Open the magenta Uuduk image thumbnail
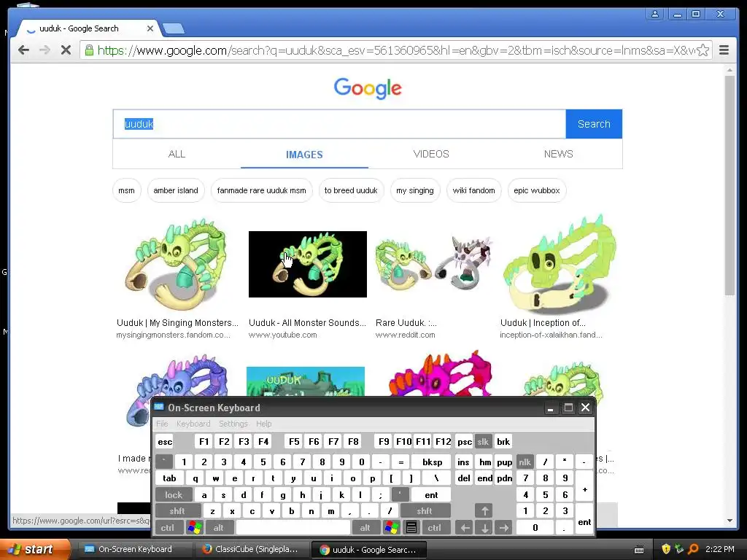 440,375
